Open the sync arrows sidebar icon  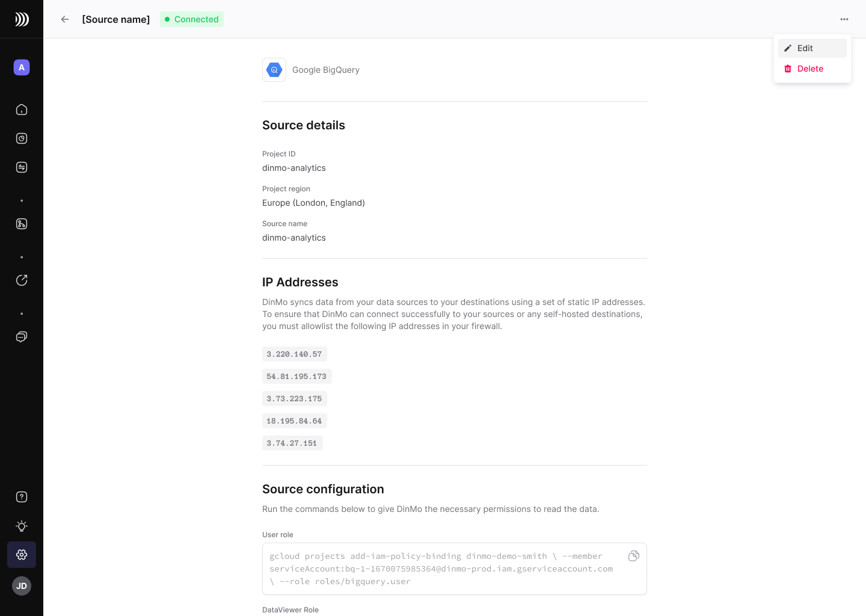(22, 167)
